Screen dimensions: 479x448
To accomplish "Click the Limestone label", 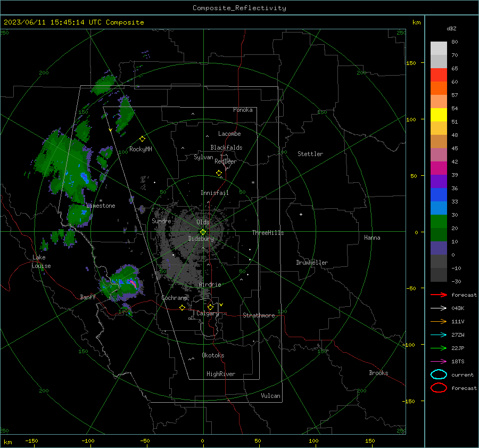I will point(101,206).
